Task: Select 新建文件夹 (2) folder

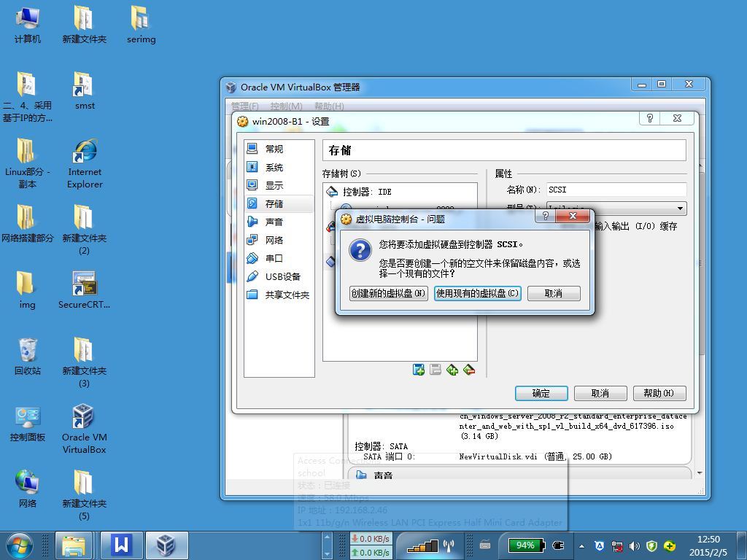Action: click(x=85, y=230)
